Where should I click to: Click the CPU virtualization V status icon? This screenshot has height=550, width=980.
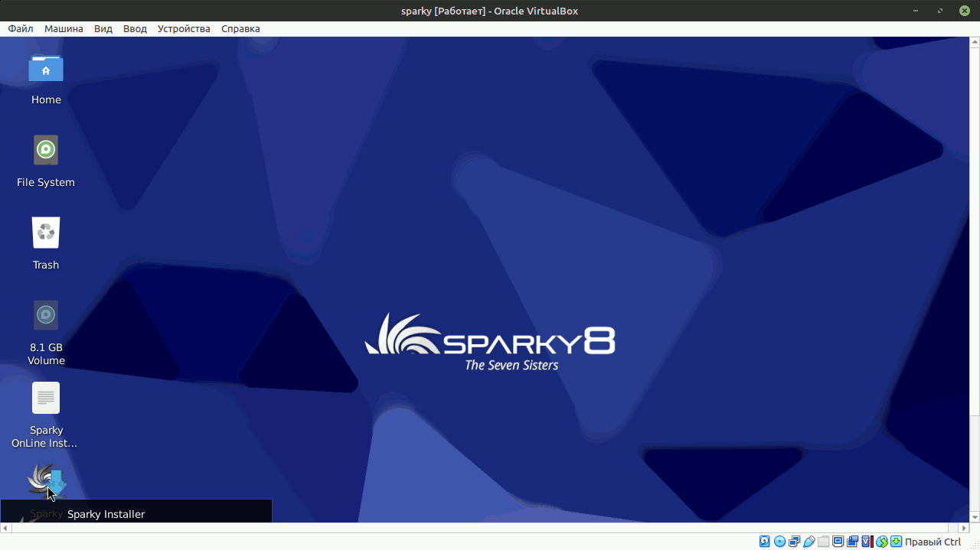(x=866, y=542)
